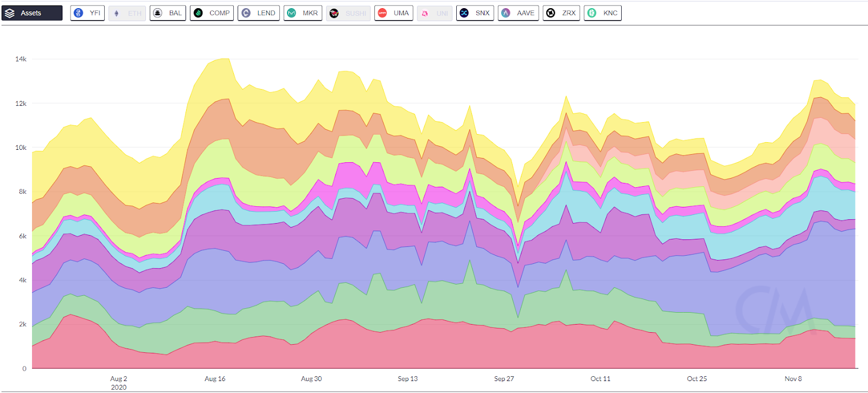This screenshot has width=868, height=393.
Task: Open the Assets selector panel
Action: point(32,13)
